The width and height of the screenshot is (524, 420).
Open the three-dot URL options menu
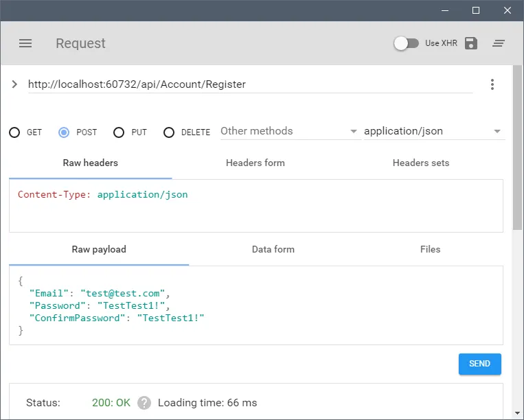click(x=492, y=84)
